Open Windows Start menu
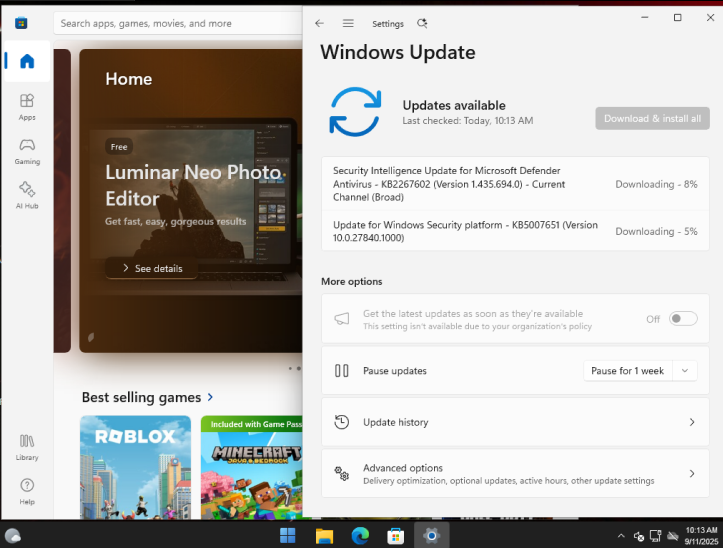This screenshot has height=548, width=723. tap(288, 536)
